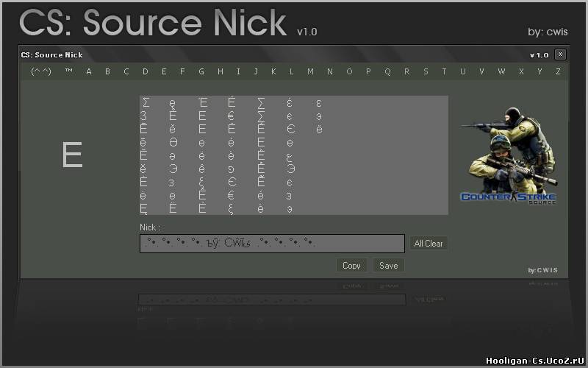
Task: Choose the W letter tab
Action: 501,71
